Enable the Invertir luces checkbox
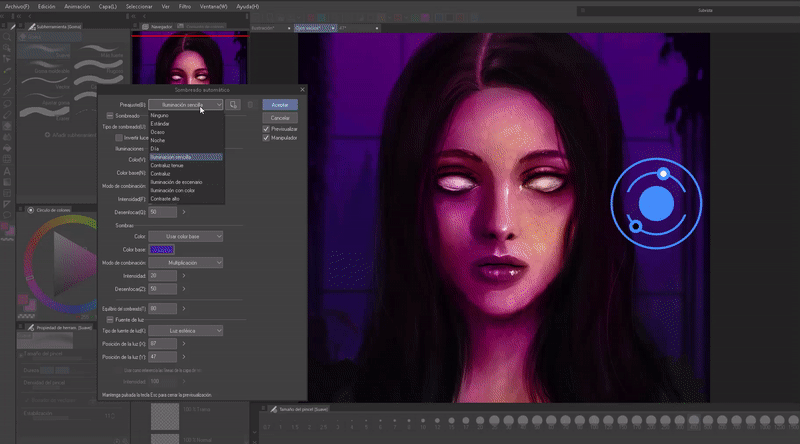Image resolution: width=800 pixels, height=444 pixels. (119, 137)
